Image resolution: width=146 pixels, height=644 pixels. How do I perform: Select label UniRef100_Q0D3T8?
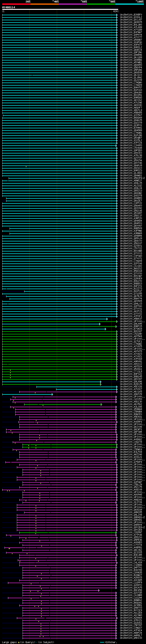pyautogui.click(x=131, y=196)
